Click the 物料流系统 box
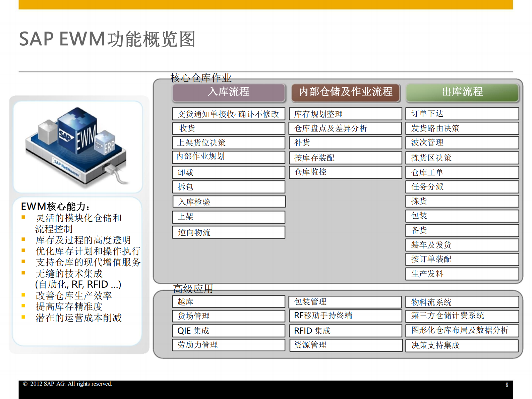Screen dimensions: 532x399 [x=462, y=302]
